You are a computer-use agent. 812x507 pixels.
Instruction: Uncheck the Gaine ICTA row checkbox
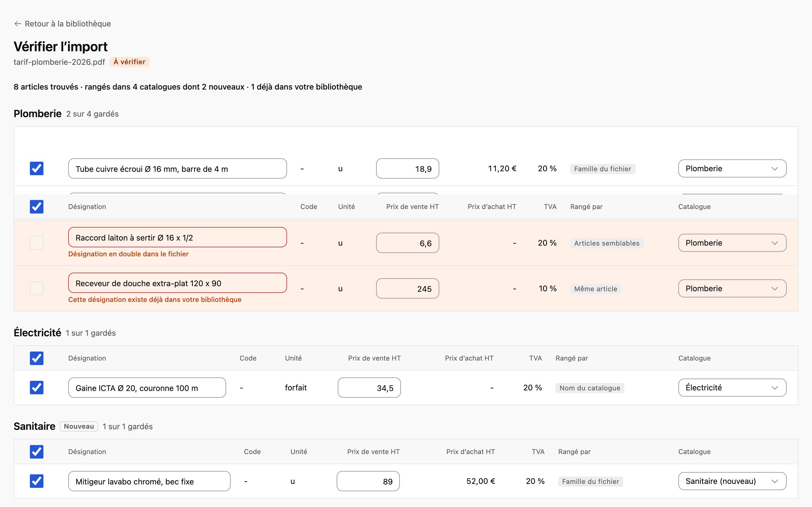37,388
